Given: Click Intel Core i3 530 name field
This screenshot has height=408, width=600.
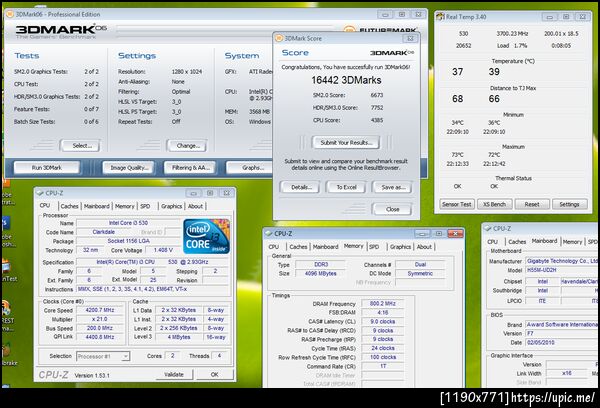Looking at the screenshot, I should pyautogui.click(x=128, y=223).
